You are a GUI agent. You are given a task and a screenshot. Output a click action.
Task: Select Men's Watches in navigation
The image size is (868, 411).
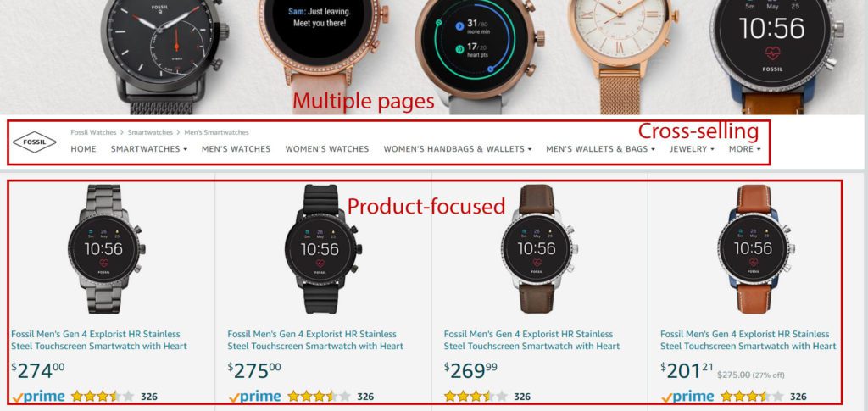(x=236, y=149)
